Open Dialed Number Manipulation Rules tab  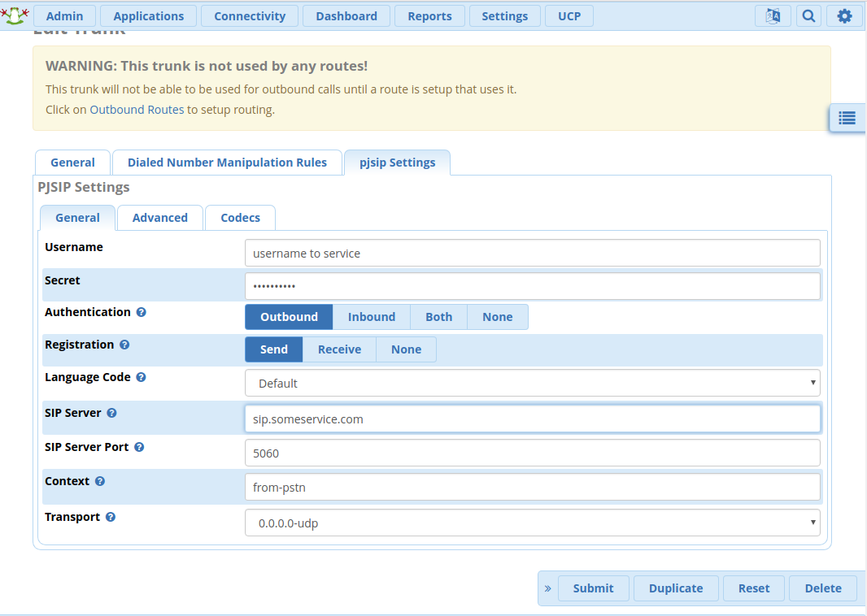point(227,163)
